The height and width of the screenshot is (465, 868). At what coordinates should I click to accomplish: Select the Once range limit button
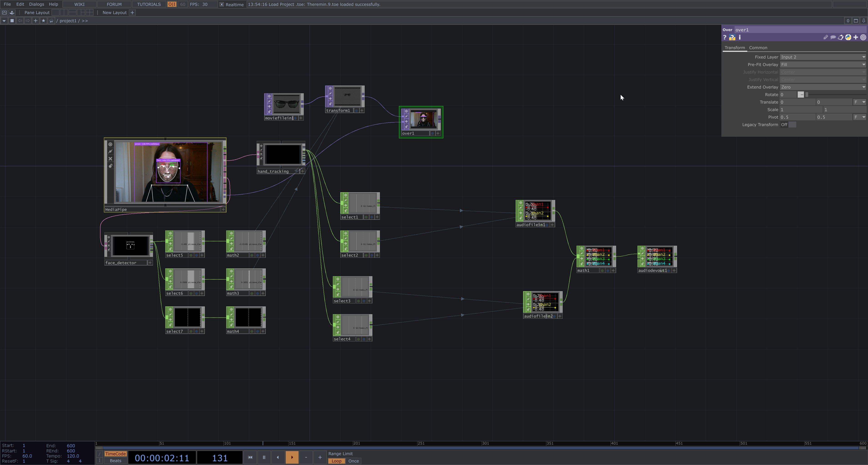[x=353, y=461]
